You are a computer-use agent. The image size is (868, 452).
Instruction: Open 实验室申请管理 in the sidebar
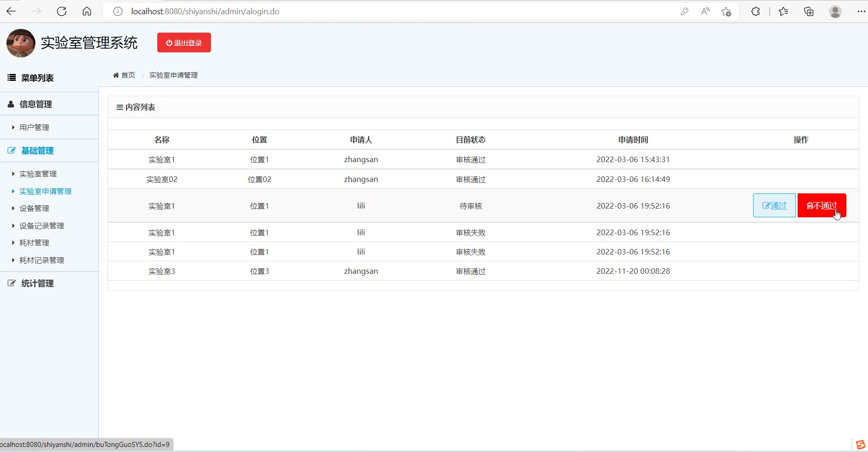pyautogui.click(x=45, y=191)
